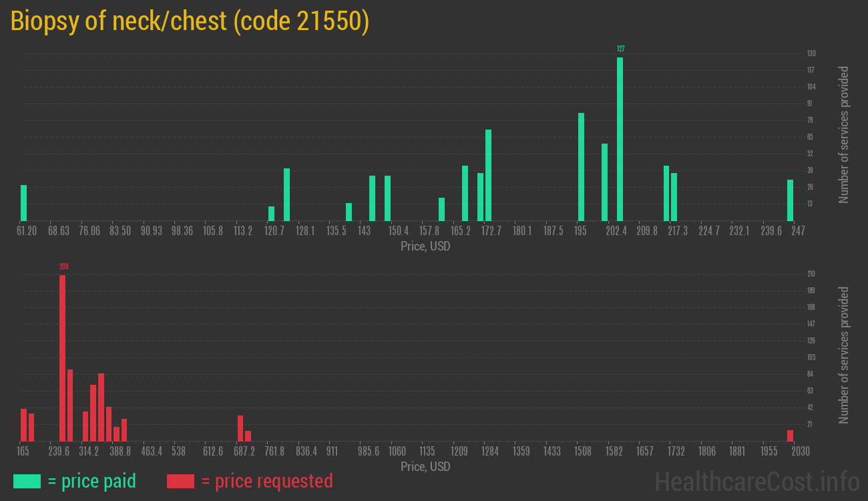Screen dimensions: 868x501
Task: Click the 'Biopsy of neck/chest (code 21550)' title
Action: point(190,21)
